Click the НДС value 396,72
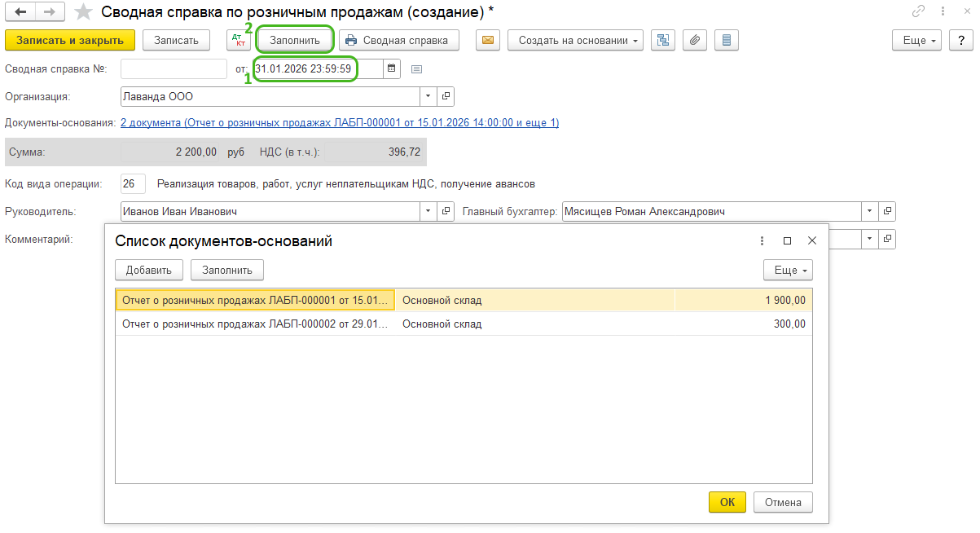The width and height of the screenshot is (980, 533). (404, 152)
